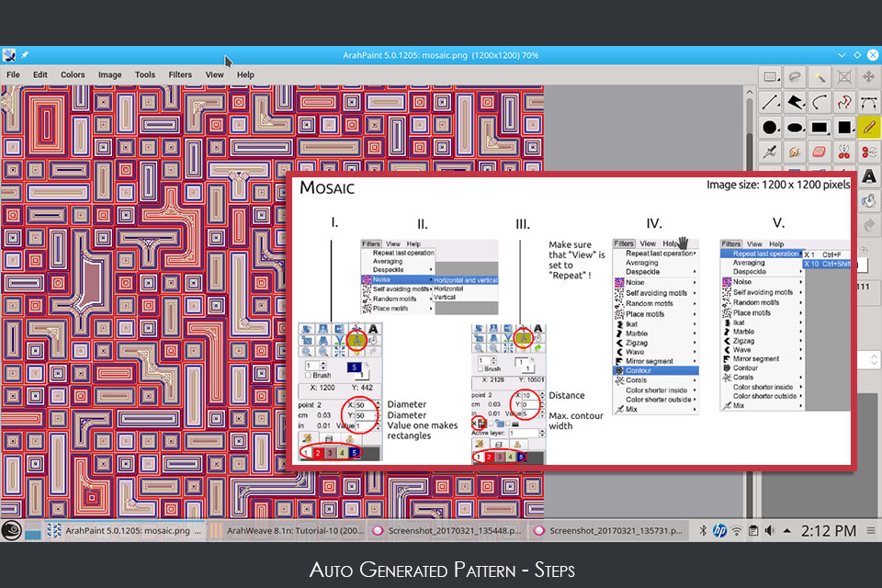Expand hidden system tray icons arrow

click(787, 531)
